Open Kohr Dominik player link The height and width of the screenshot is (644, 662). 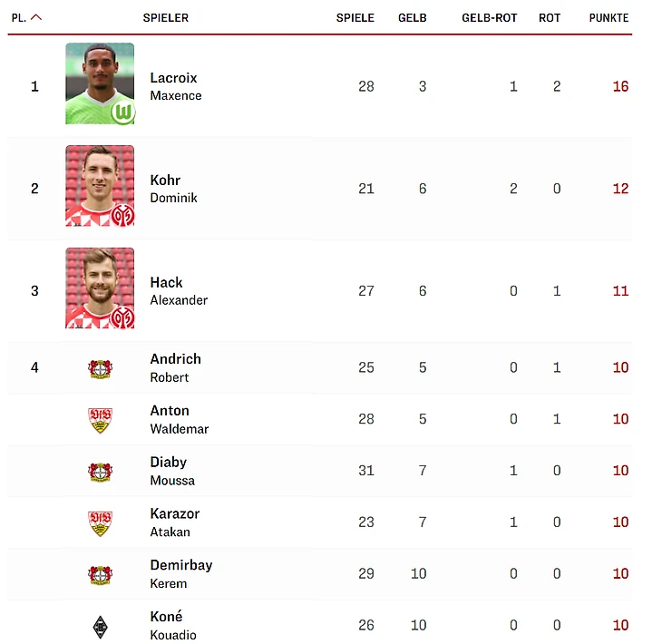click(x=173, y=189)
